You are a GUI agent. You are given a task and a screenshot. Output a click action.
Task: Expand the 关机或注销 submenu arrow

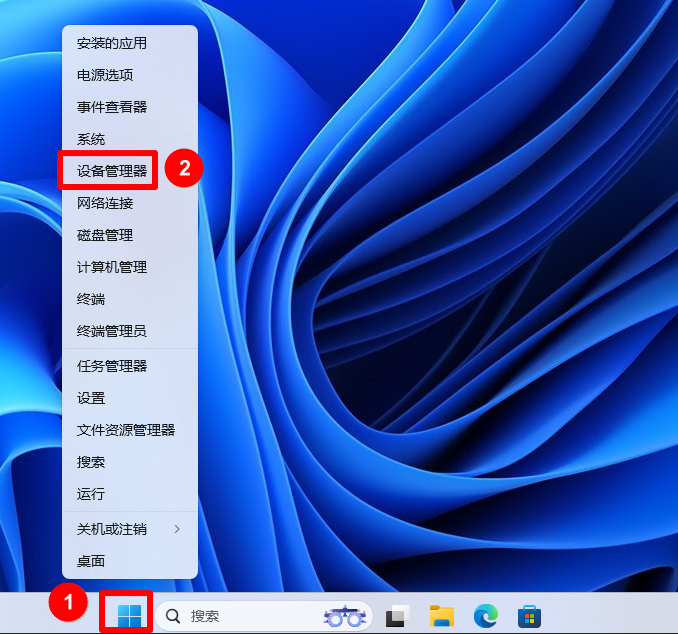[177, 528]
